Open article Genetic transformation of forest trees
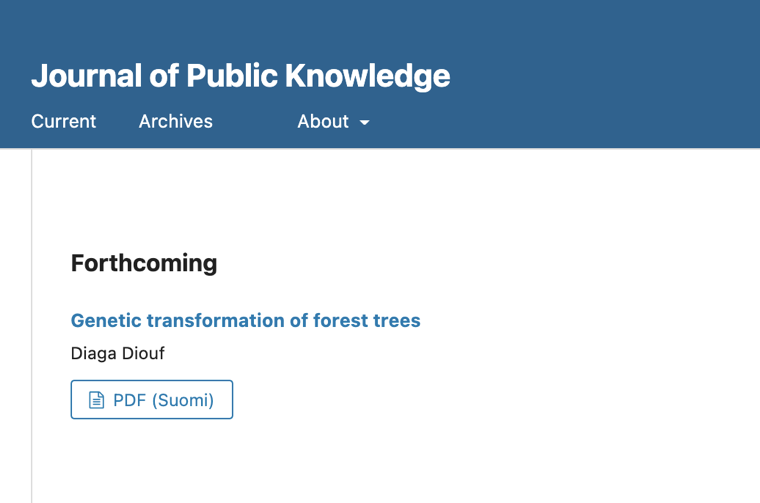The width and height of the screenshot is (760, 503). tap(245, 321)
